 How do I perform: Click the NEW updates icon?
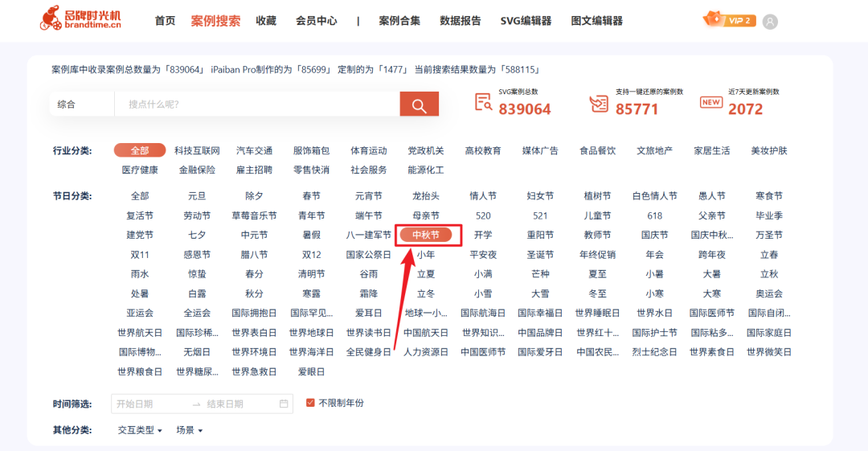click(710, 103)
